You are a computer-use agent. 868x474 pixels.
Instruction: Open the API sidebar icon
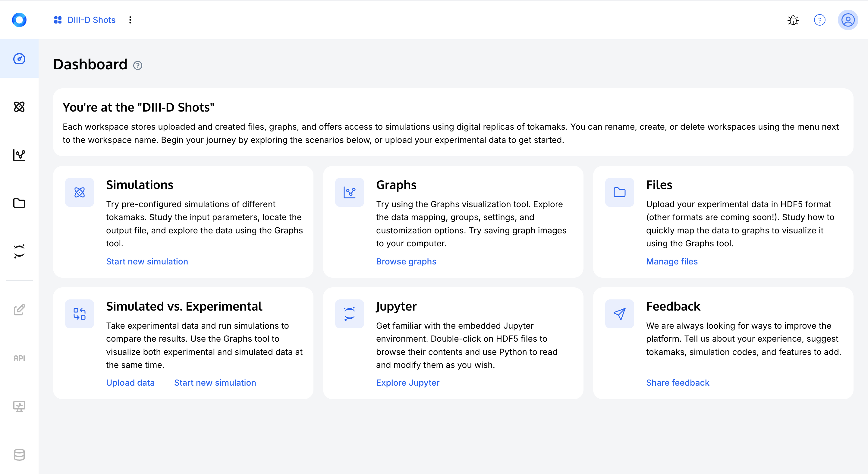19,358
